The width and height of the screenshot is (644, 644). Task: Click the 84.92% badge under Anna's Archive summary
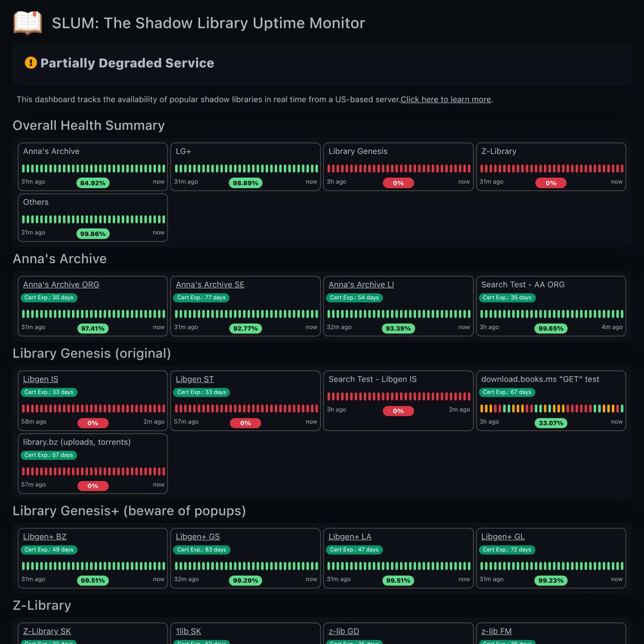click(x=93, y=183)
